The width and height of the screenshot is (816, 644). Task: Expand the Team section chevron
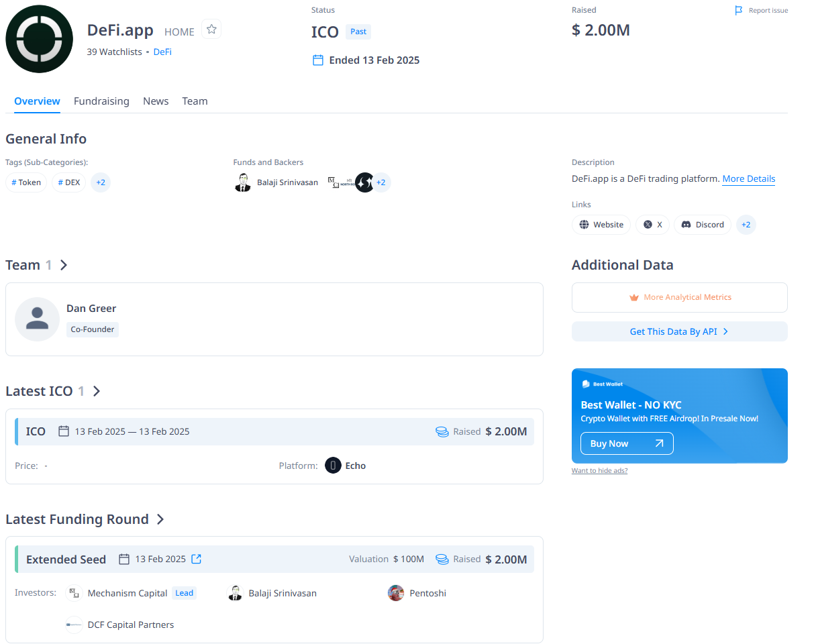tap(64, 265)
